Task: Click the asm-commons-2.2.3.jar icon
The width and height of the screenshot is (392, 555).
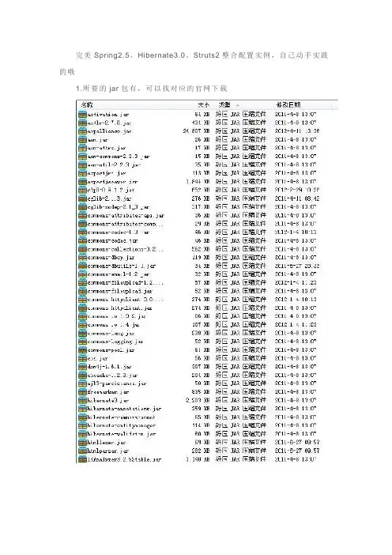Action: (x=82, y=157)
